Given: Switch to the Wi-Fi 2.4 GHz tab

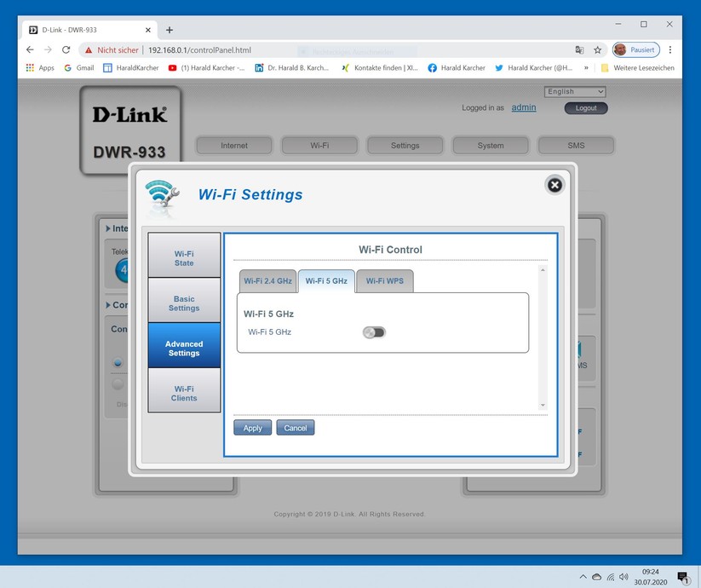Looking at the screenshot, I should 267,281.
